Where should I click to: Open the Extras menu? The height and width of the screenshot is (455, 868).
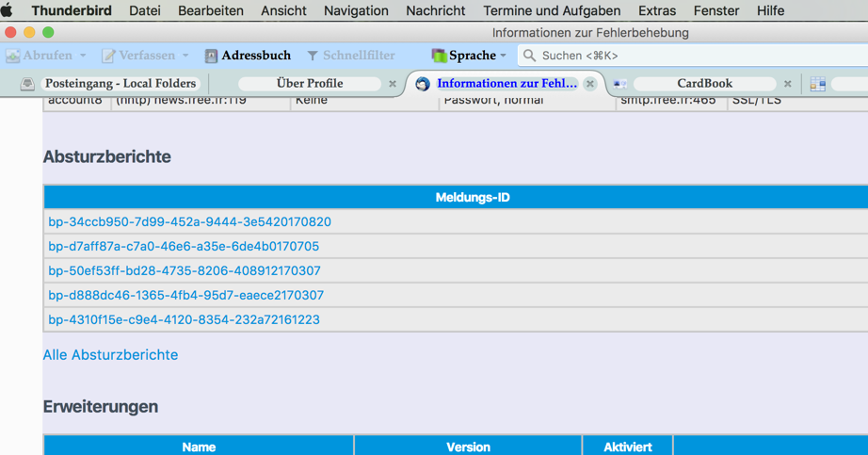657,10
